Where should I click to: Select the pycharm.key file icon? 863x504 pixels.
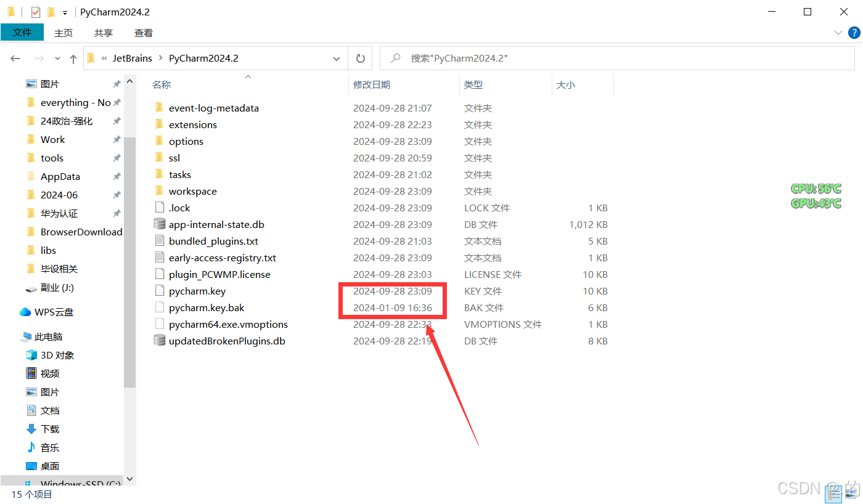tap(159, 291)
